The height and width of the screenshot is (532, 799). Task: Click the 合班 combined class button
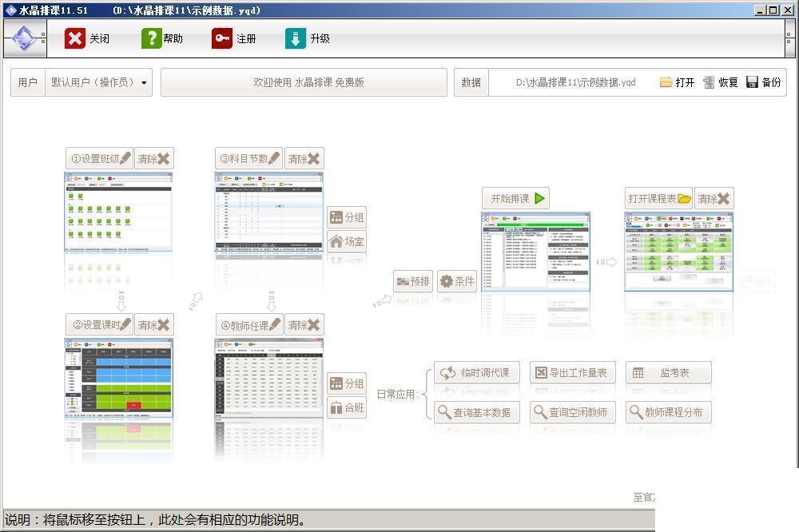coord(347,407)
